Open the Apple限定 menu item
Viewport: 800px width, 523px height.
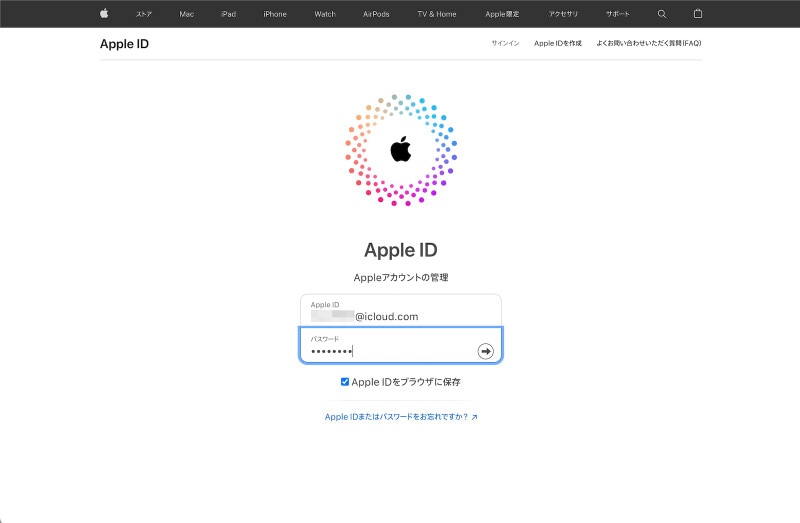[x=502, y=14]
